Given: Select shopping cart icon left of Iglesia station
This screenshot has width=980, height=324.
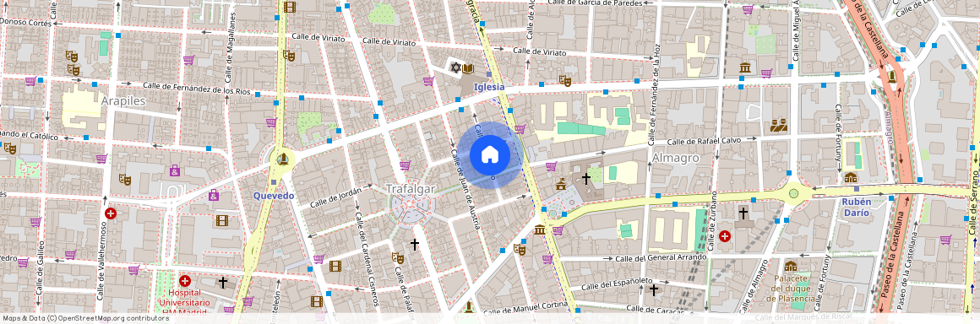Looking at the screenshot, I should click(x=428, y=81).
